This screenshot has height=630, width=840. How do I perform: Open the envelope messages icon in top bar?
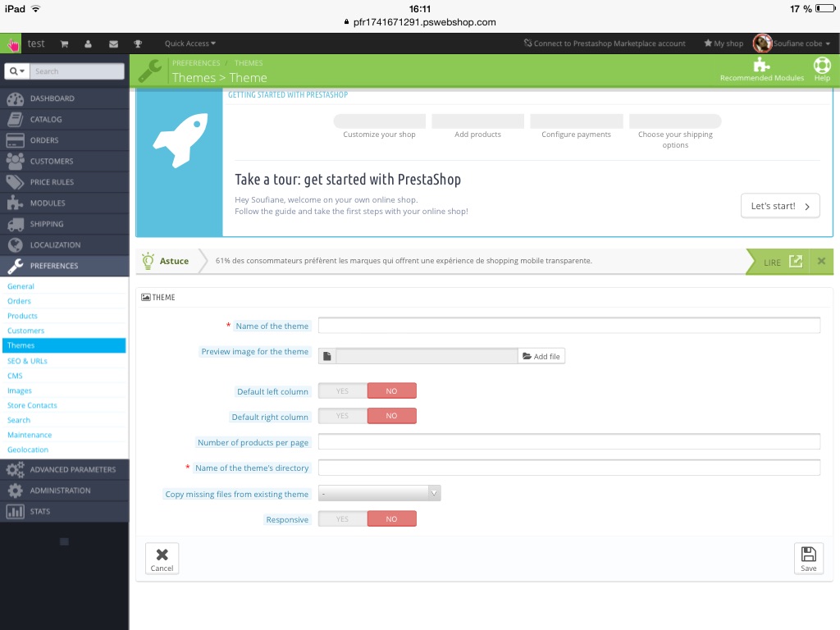tap(113, 44)
